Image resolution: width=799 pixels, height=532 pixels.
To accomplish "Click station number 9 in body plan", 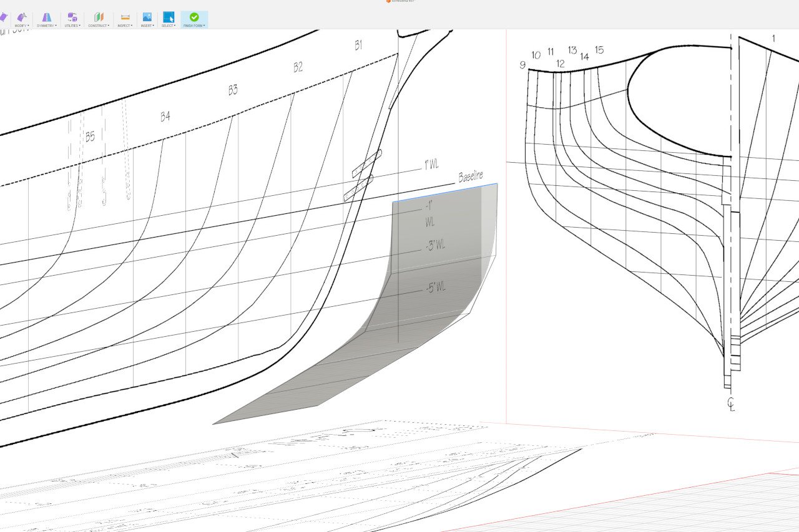I will point(522,65).
